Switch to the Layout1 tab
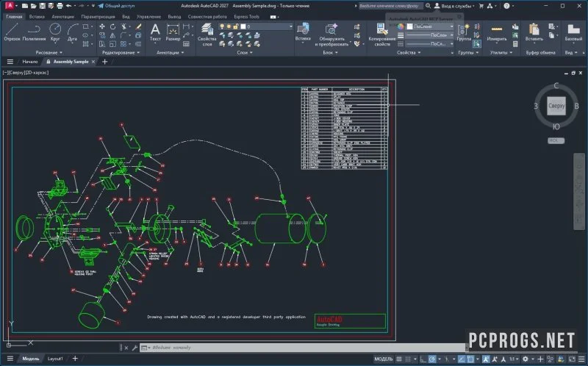 [x=55, y=359]
